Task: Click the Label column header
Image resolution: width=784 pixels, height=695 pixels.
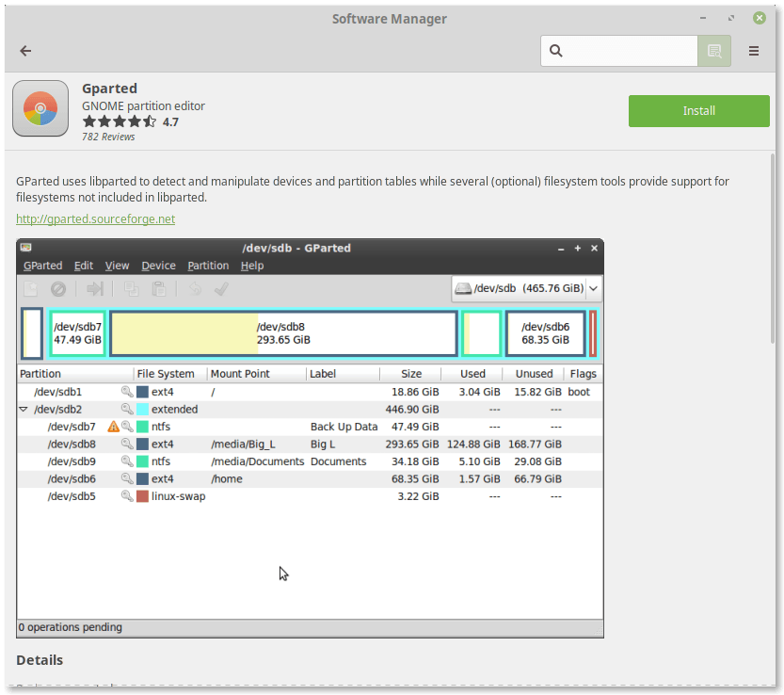Action: pos(343,374)
